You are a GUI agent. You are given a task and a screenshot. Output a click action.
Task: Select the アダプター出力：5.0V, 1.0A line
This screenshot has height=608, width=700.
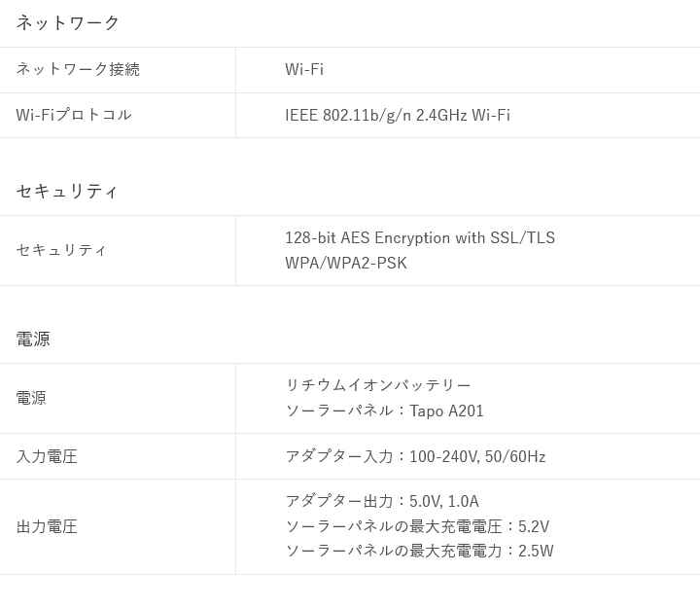point(381,501)
